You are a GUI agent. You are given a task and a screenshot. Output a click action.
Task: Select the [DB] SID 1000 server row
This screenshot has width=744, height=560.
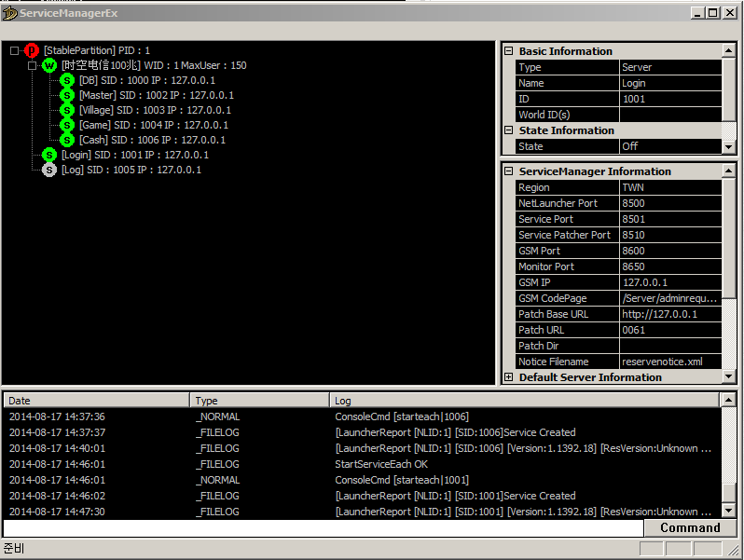tap(147, 80)
